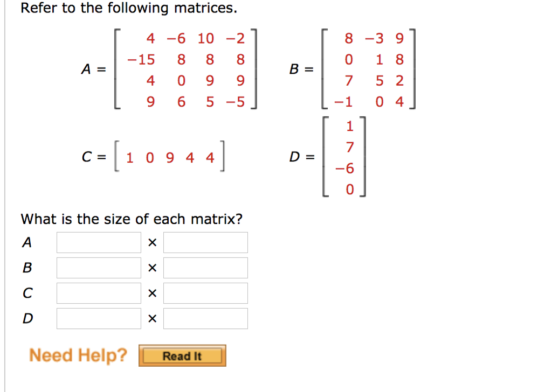
Task: Select the second size field for matrix D
Action: (205, 318)
